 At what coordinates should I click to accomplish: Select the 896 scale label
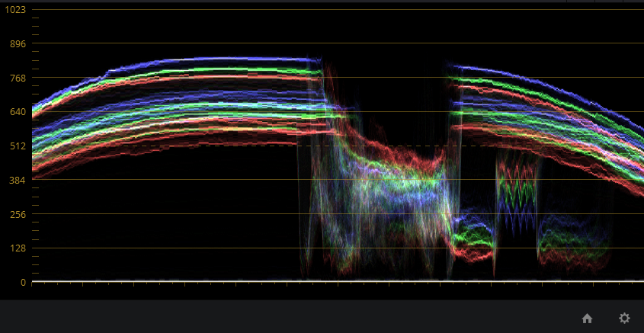(18, 43)
